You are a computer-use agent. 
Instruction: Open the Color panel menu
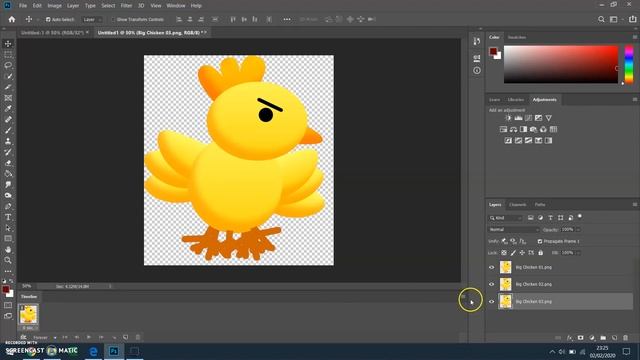tap(635, 37)
